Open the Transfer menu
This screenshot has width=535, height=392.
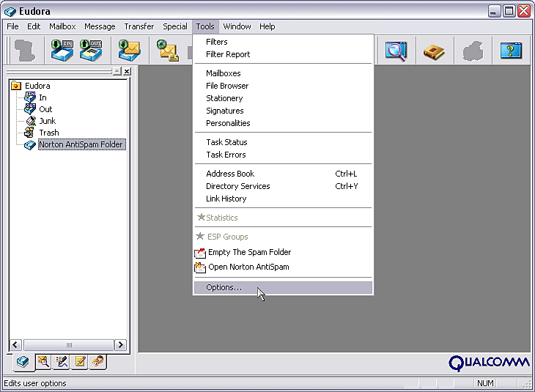pyautogui.click(x=139, y=26)
